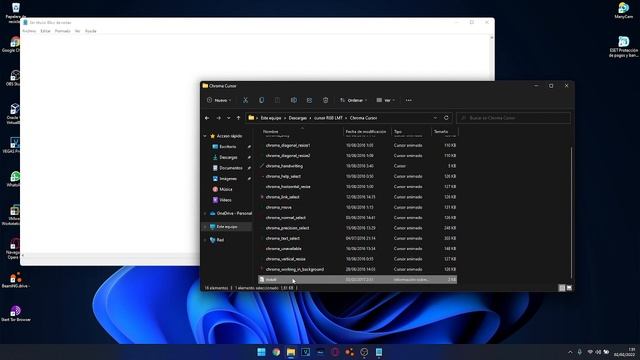Open the three-dots See more menu
The image size is (640, 360).
(x=409, y=100)
